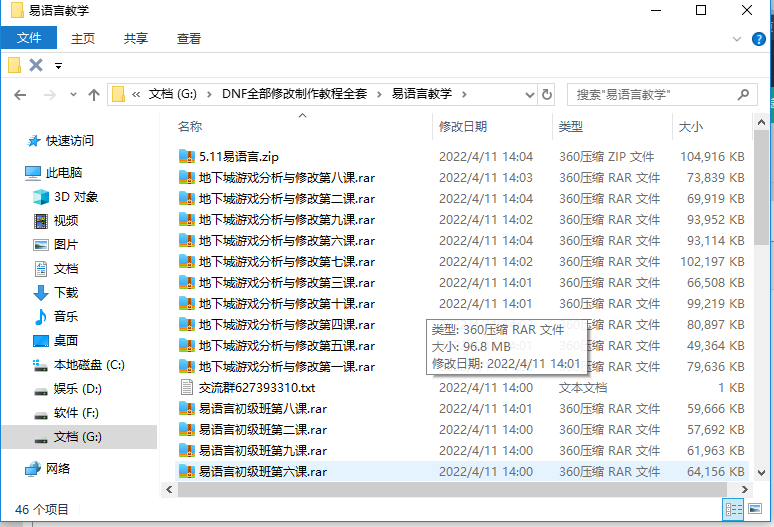Switch to the 主页 ribbon tab

82,38
